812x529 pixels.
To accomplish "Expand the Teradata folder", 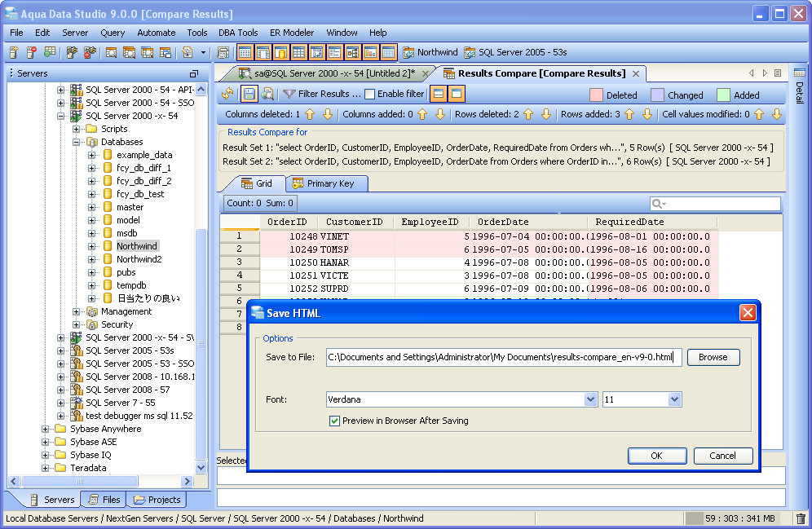I will click(x=45, y=468).
